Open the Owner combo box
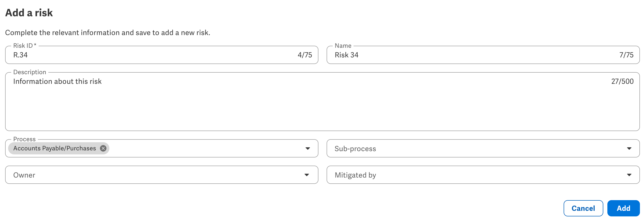 [x=162, y=175]
